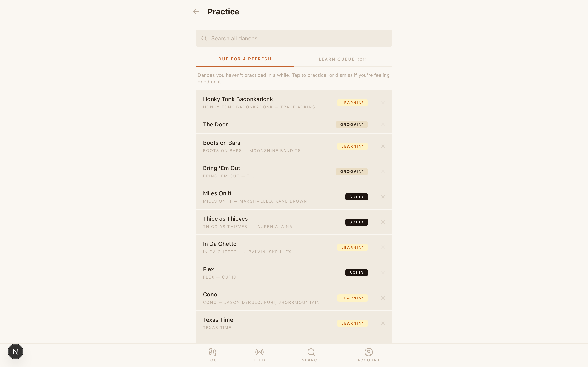The height and width of the screenshot is (367, 588).
Task: Dismiss the Flex dance entry
Action: 383,273
